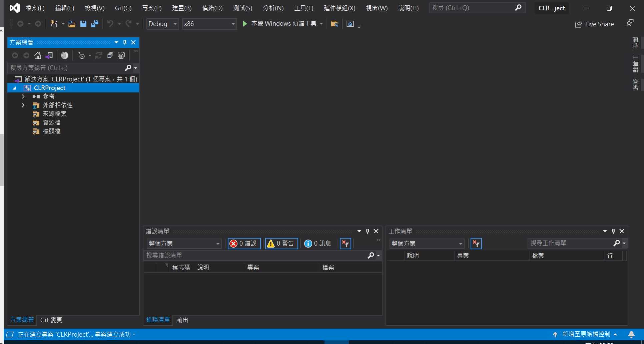Start the local Windows debugger play icon
The width and height of the screenshot is (644, 344).
coord(245,24)
